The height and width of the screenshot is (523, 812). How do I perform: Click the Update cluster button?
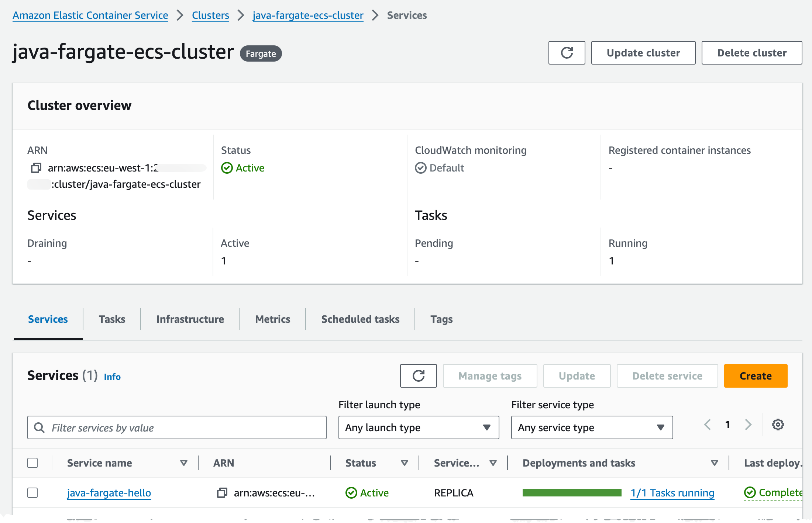tap(643, 53)
